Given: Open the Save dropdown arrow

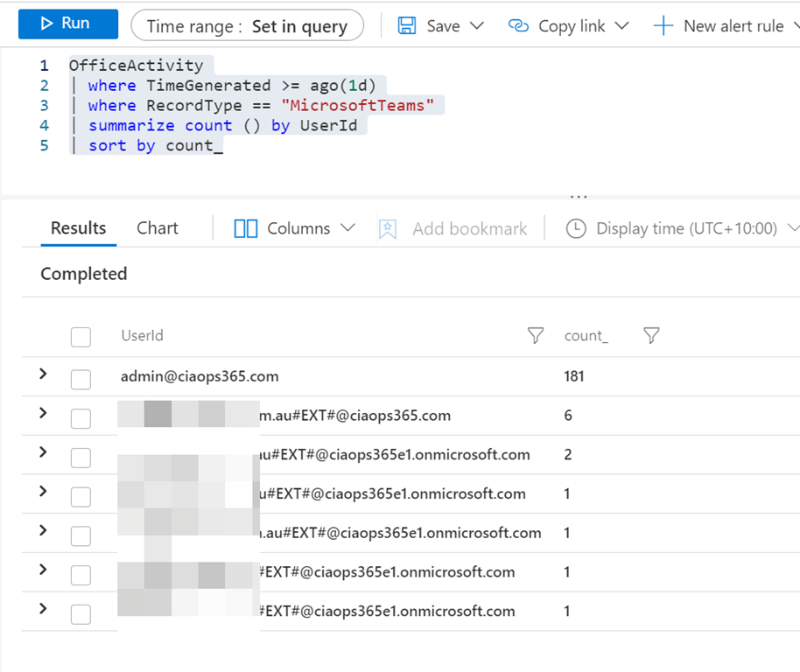Looking at the screenshot, I should (477, 25).
